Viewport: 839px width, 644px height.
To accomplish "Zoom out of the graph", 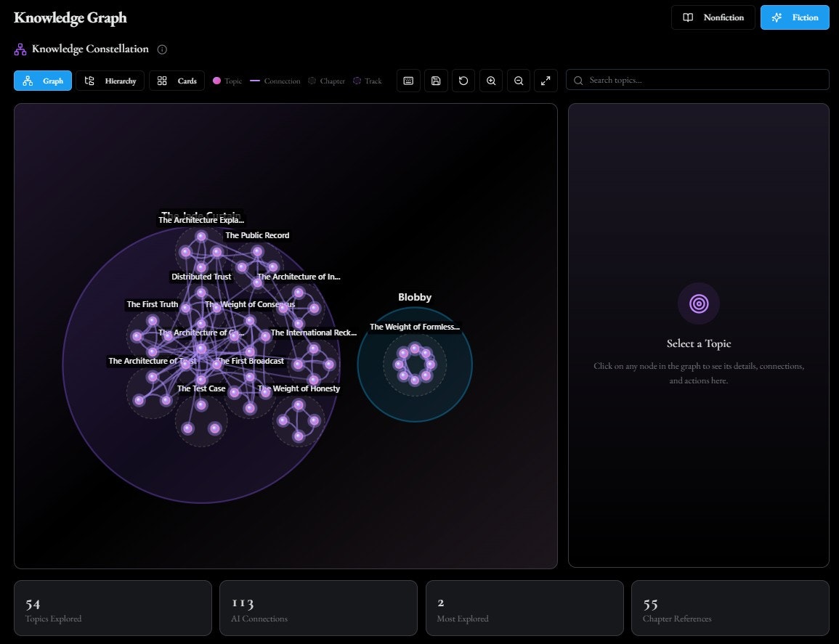I will click(519, 81).
